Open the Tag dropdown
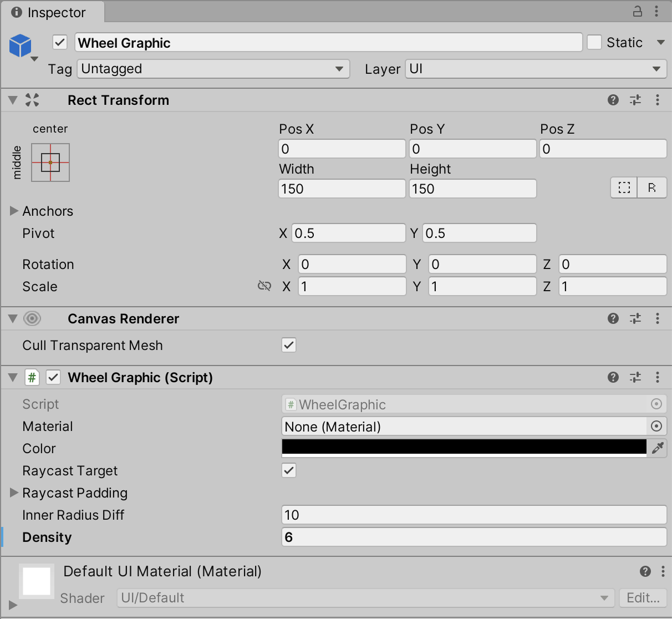Viewport: 672px width, 619px height. [213, 69]
